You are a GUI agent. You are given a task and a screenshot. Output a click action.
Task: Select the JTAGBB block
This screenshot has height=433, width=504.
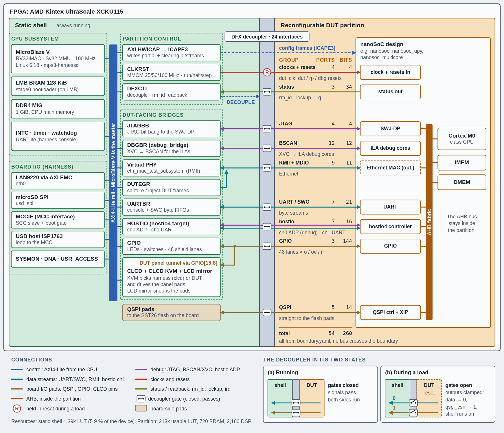point(172,129)
